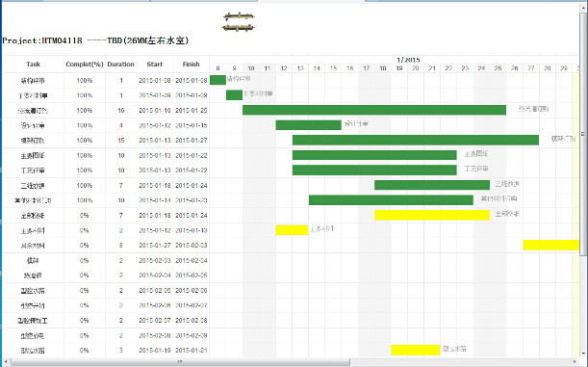Viewport: 588px width, 367px height.
Task: Select the 1/2015 month header in timeline
Action: pos(408,60)
